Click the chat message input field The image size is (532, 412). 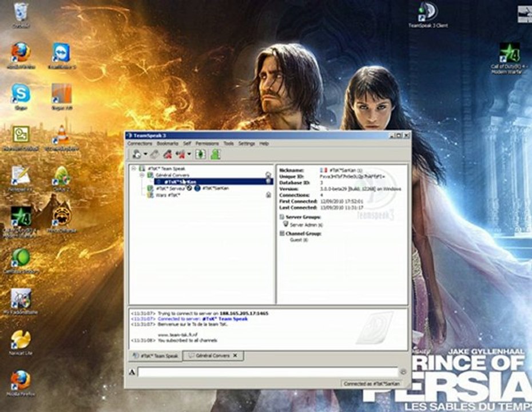pyautogui.click(x=268, y=372)
